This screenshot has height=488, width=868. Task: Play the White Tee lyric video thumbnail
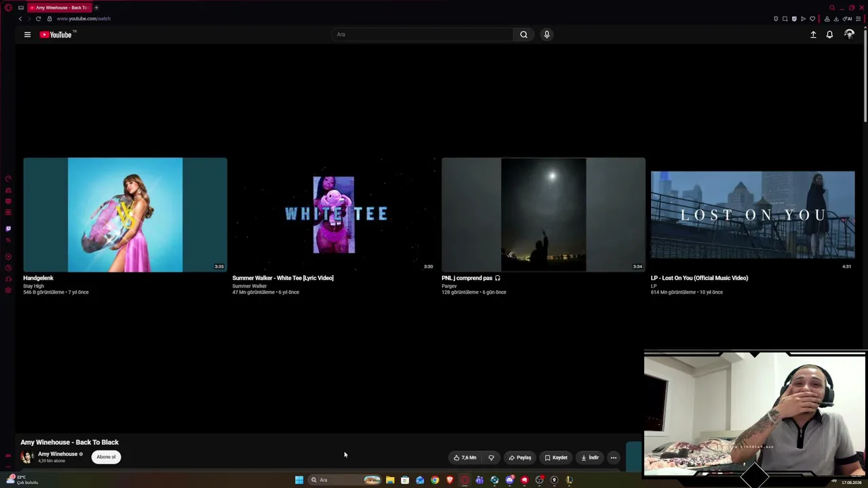pos(334,215)
